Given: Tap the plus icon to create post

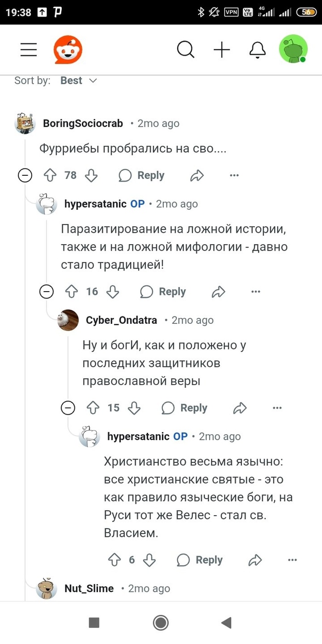Looking at the screenshot, I should (x=222, y=50).
